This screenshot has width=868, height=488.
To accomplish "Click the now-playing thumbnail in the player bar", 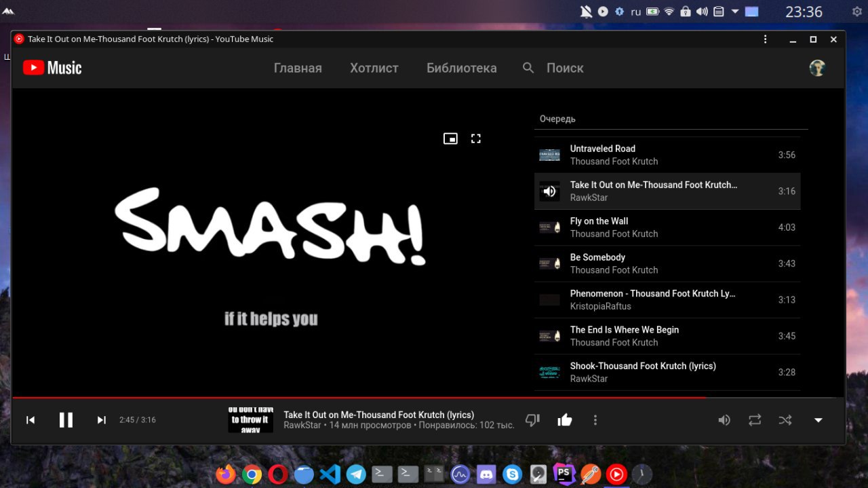I will [250, 419].
